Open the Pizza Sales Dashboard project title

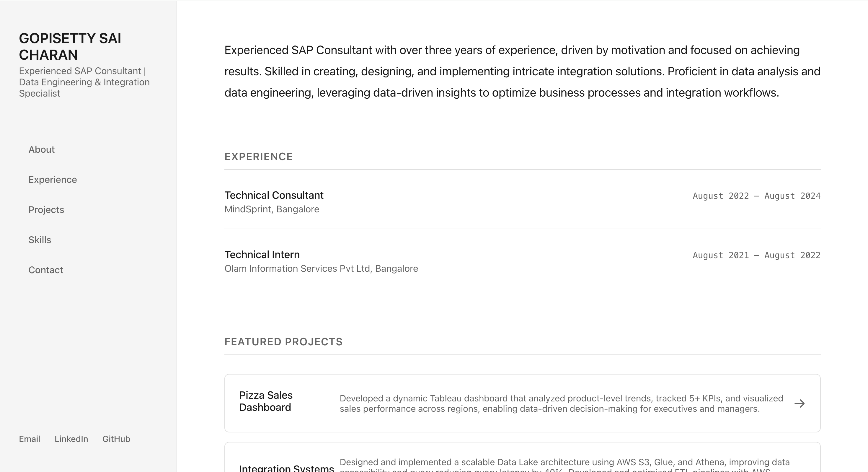266,401
